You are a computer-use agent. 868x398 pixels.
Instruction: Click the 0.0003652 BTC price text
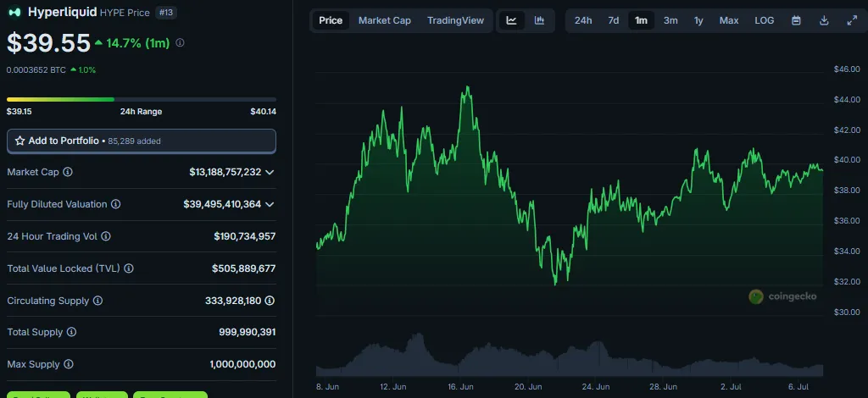coord(36,69)
